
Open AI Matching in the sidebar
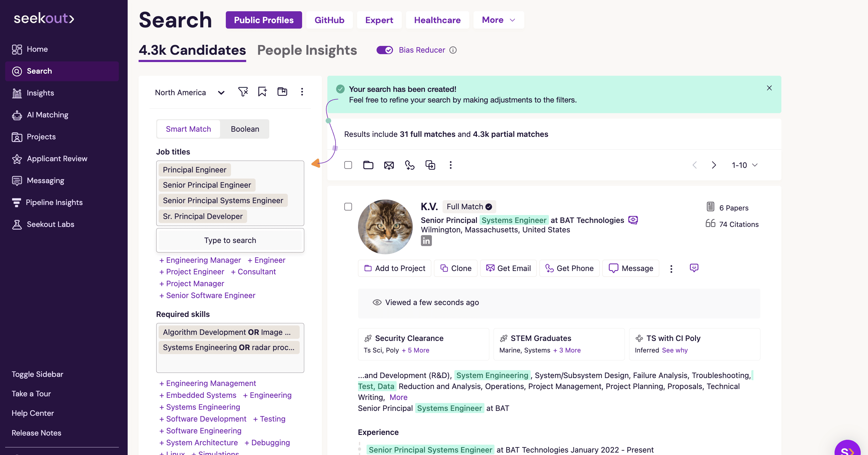(x=47, y=115)
